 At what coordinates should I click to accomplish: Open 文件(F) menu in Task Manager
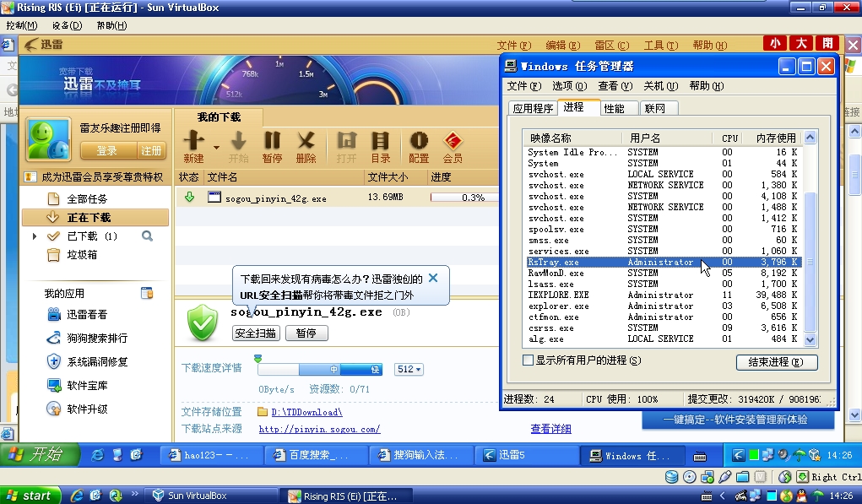pos(524,86)
